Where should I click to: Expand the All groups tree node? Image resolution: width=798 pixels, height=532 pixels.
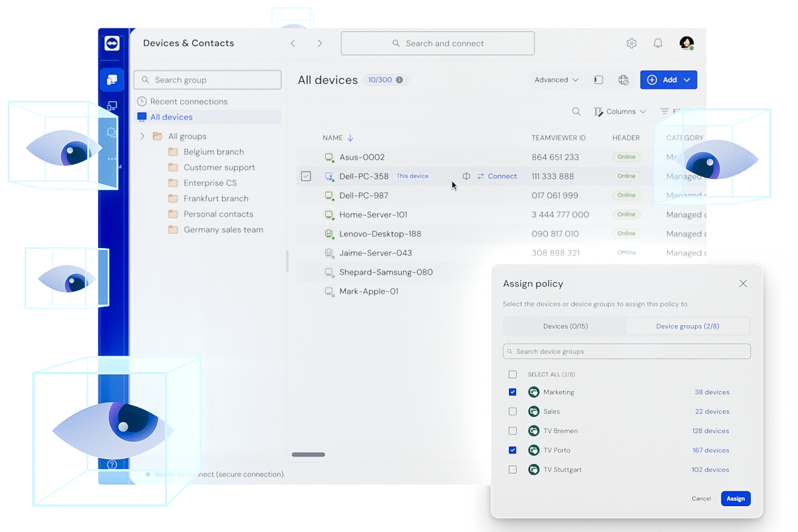pyautogui.click(x=142, y=136)
